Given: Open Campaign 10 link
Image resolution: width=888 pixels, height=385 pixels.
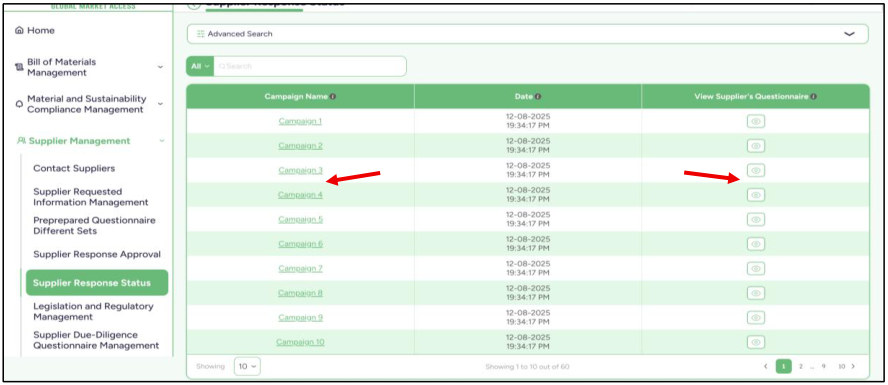Looking at the screenshot, I should (x=300, y=342).
